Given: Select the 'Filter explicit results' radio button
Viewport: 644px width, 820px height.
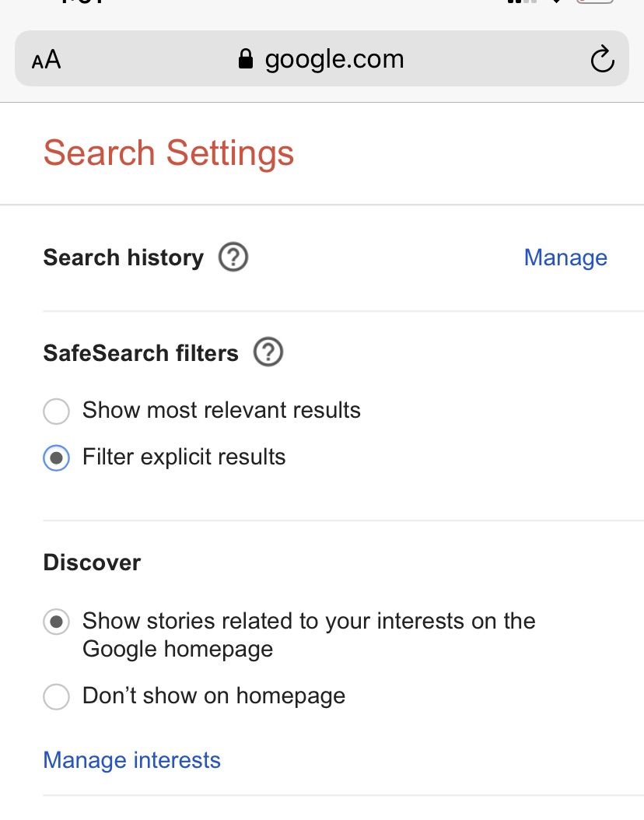Looking at the screenshot, I should (x=57, y=458).
